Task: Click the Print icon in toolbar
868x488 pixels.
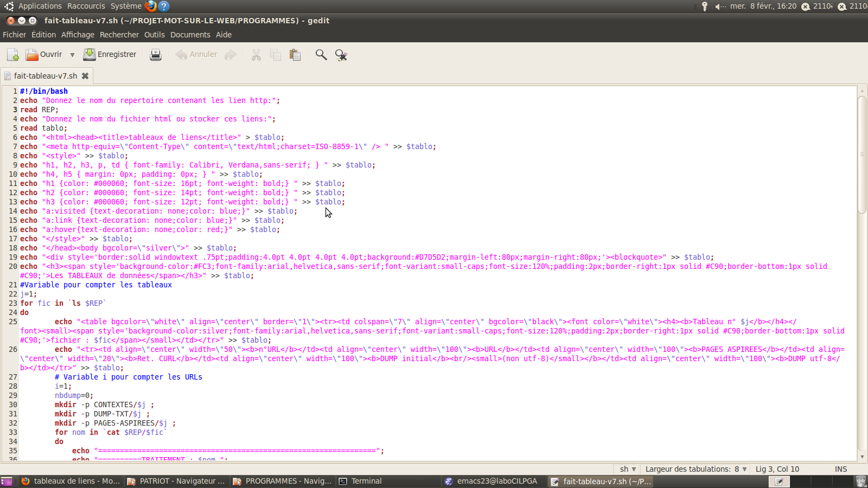Action: [156, 55]
